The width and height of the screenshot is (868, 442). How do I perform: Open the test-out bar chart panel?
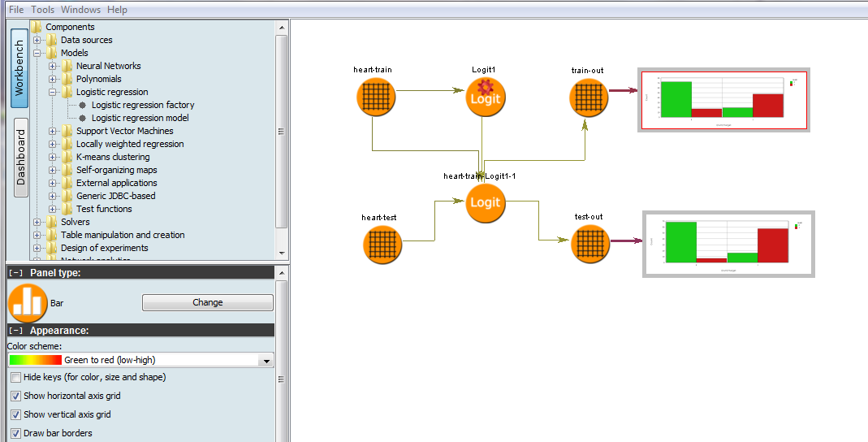point(728,244)
